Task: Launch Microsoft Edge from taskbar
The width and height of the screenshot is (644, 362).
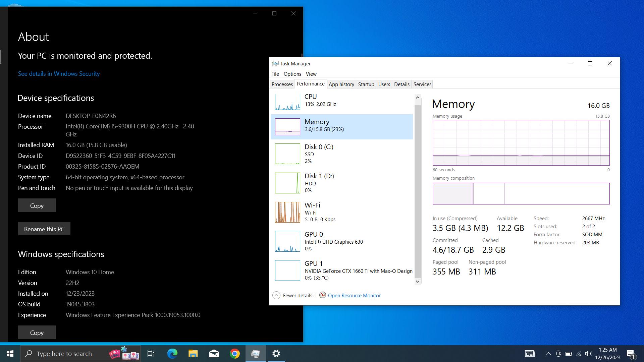Action: tap(172, 354)
